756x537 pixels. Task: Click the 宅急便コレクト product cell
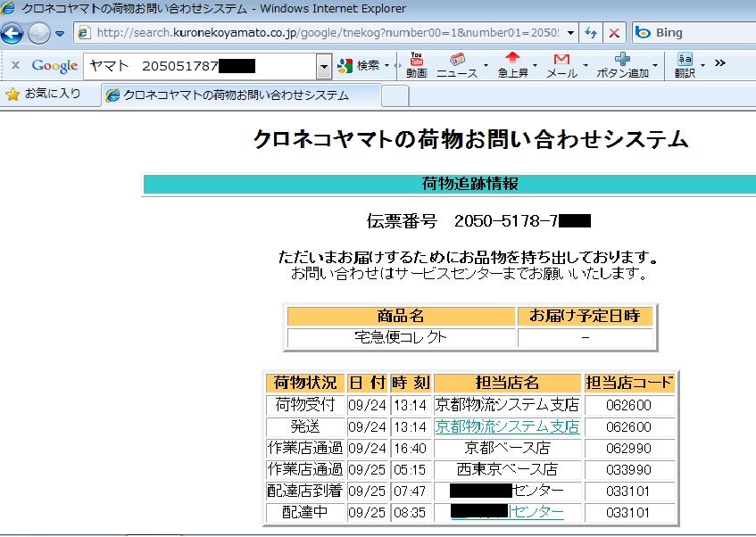coord(401,337)
